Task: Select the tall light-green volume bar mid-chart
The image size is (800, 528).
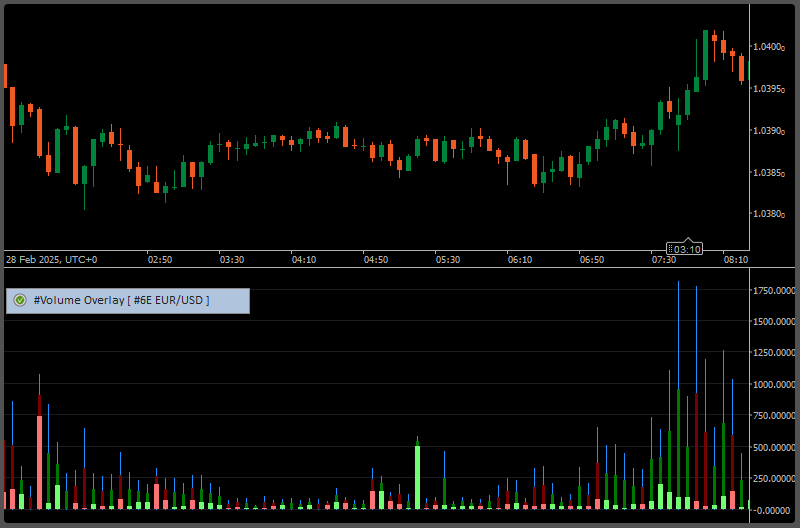Action: point(417,475)
